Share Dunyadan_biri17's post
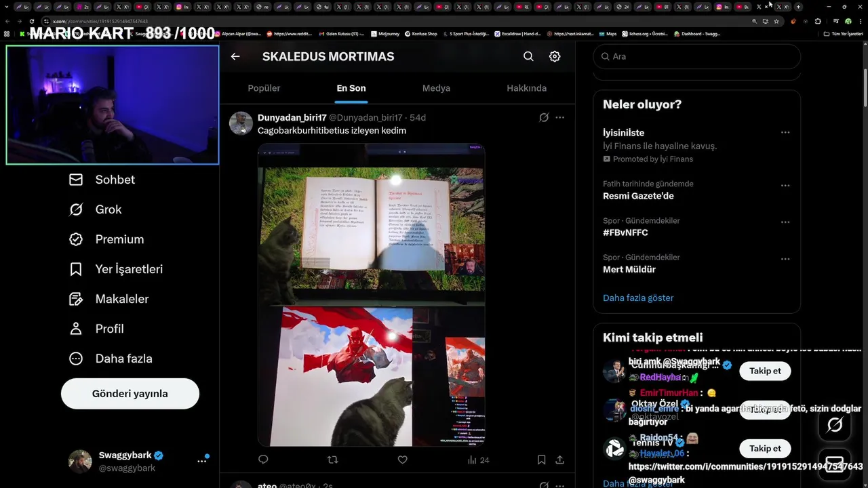Viewport: 868px width, 488px height. coord(559,460)
